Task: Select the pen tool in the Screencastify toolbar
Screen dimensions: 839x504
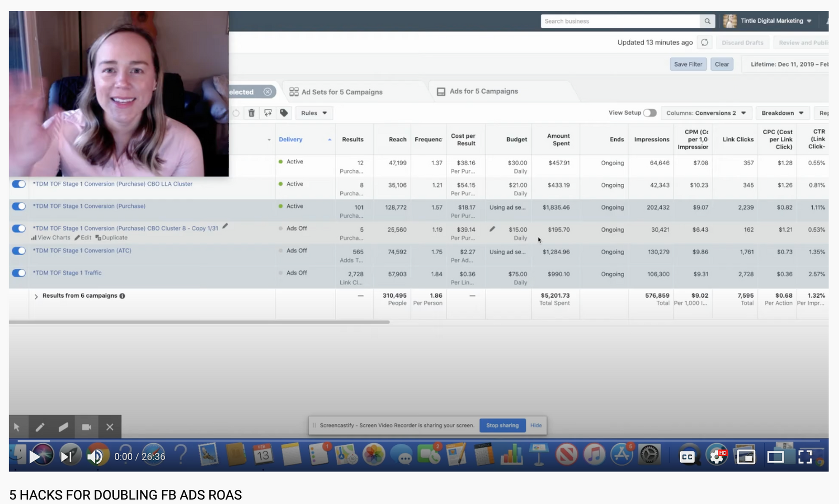Action: pyautogui.click(x=40, y=427)
